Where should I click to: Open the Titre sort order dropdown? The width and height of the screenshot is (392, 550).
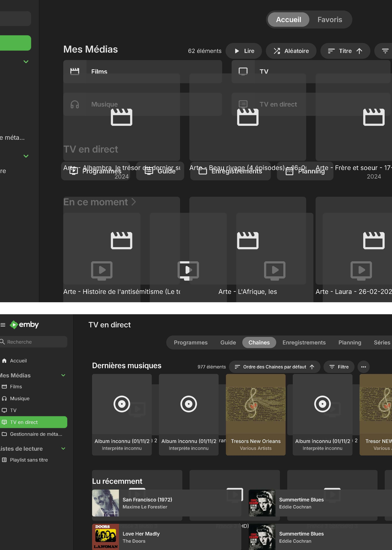[x=345, y=51]
